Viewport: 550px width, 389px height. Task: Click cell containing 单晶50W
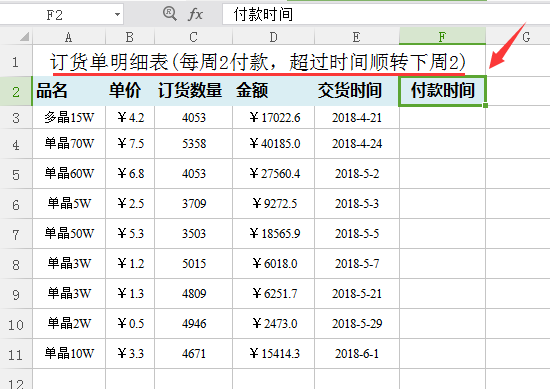point(69,234)
